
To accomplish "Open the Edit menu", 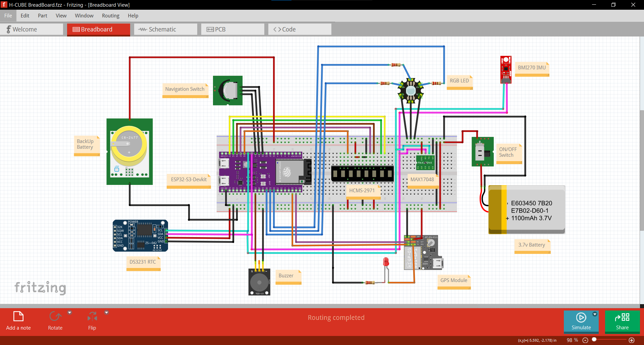I will point(25,16).
